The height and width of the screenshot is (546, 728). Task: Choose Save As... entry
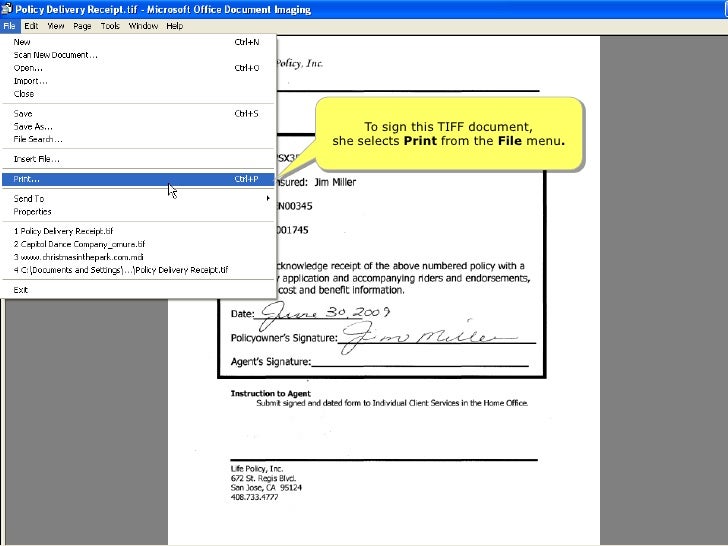pyautogui.click(x=138, y=126)
